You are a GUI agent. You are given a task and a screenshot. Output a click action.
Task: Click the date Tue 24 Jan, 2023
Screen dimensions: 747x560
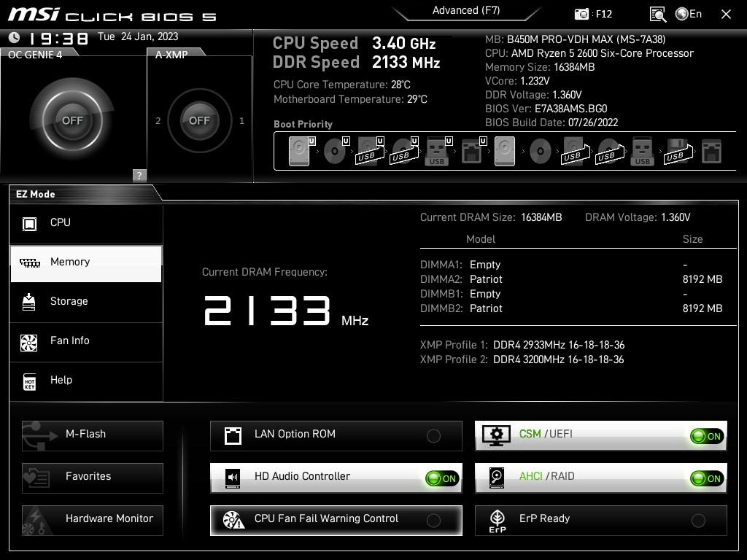(x=138, y=36)
